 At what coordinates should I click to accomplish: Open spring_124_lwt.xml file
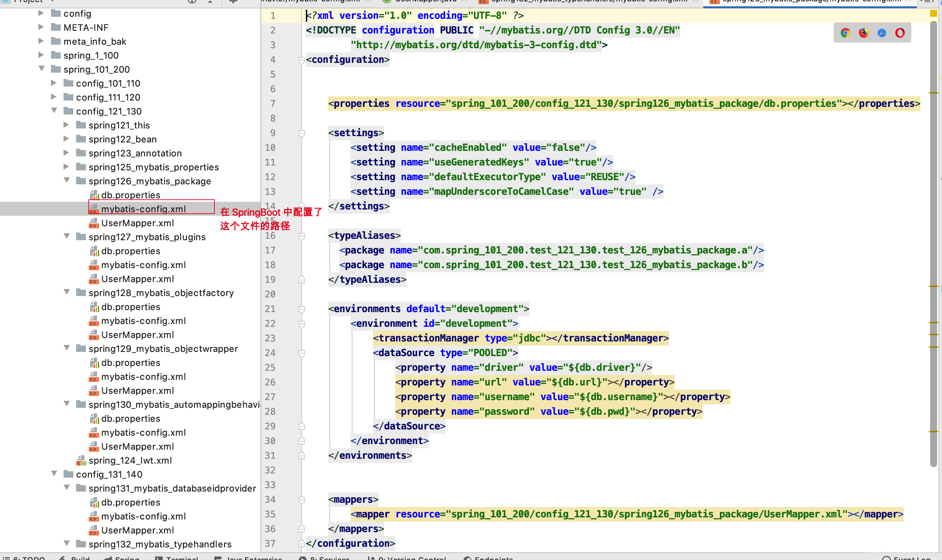tap(130, 460)
